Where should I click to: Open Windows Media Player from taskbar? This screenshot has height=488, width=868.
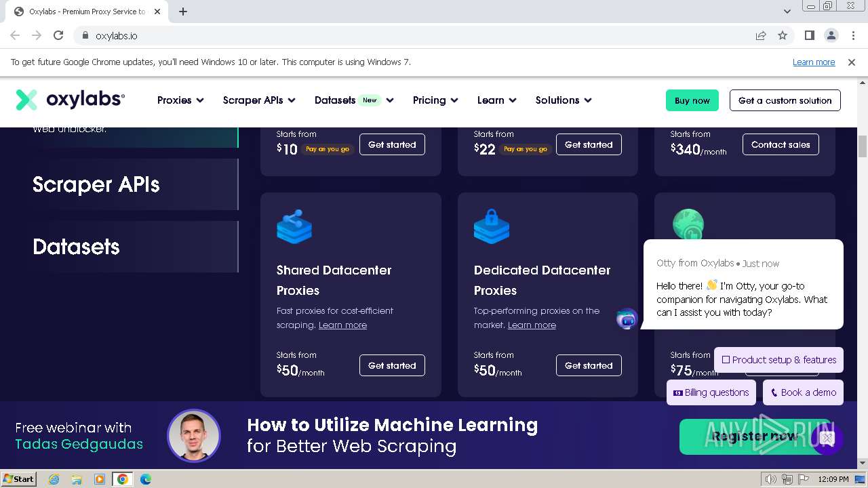100,479
